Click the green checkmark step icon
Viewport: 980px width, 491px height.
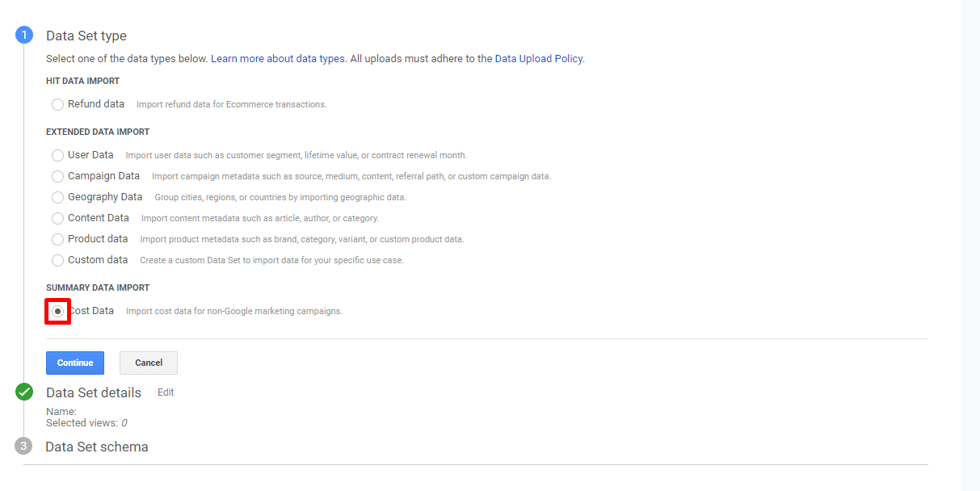[24, 392]
